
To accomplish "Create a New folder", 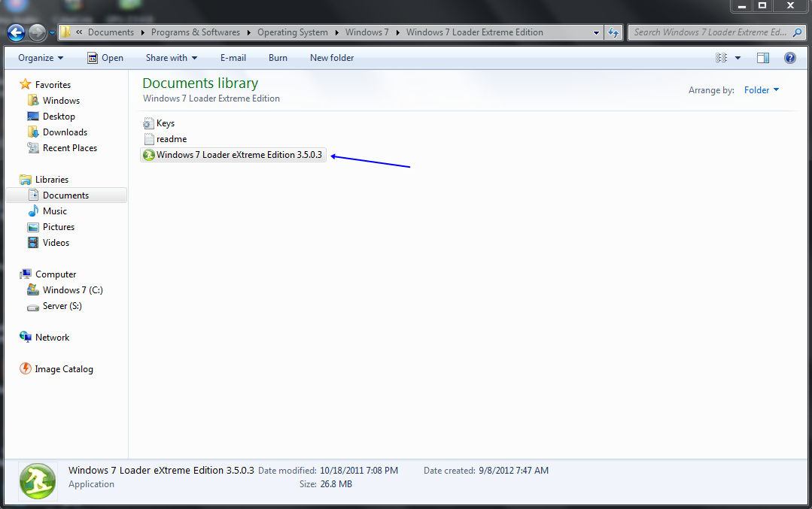I will pyautogui.click(x=331, y=57).
